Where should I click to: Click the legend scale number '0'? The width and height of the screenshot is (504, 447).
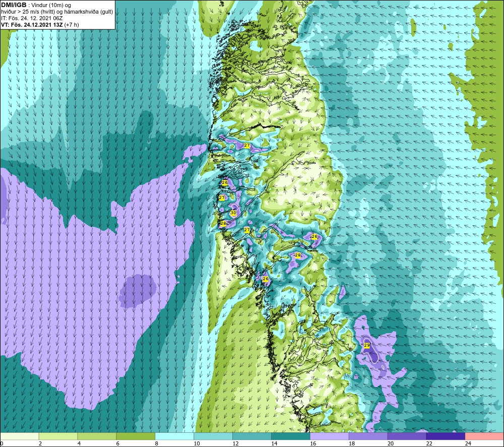pos(2,443)
